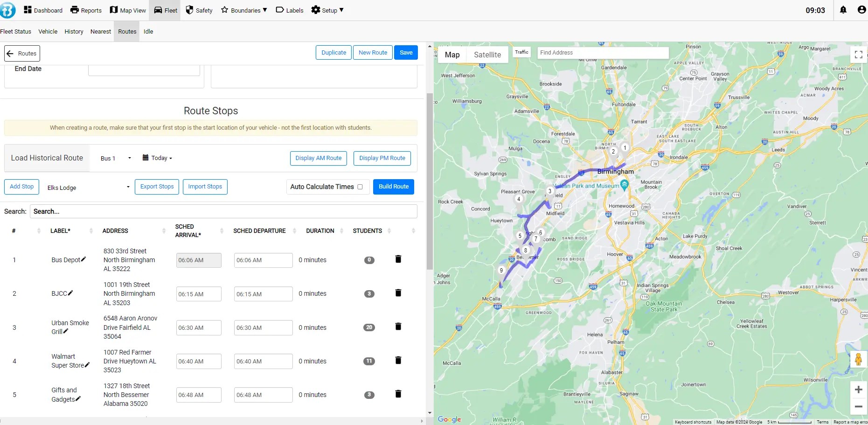Open the Dashboard menu

point(43,10)
